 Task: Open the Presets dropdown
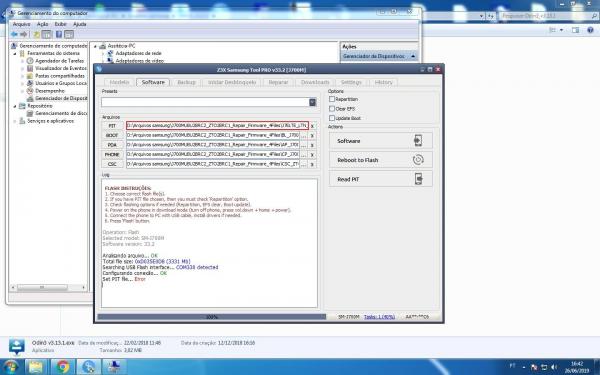pos(313,102)
